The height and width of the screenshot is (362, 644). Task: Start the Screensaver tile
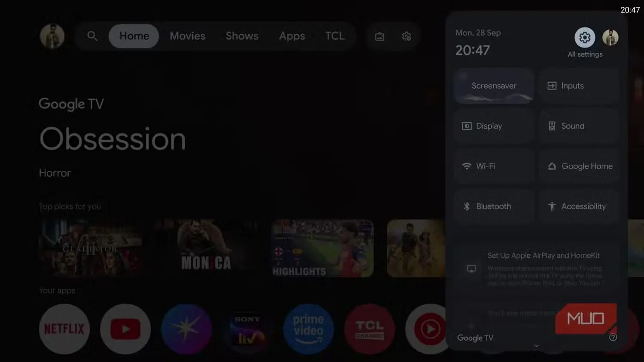494,86
